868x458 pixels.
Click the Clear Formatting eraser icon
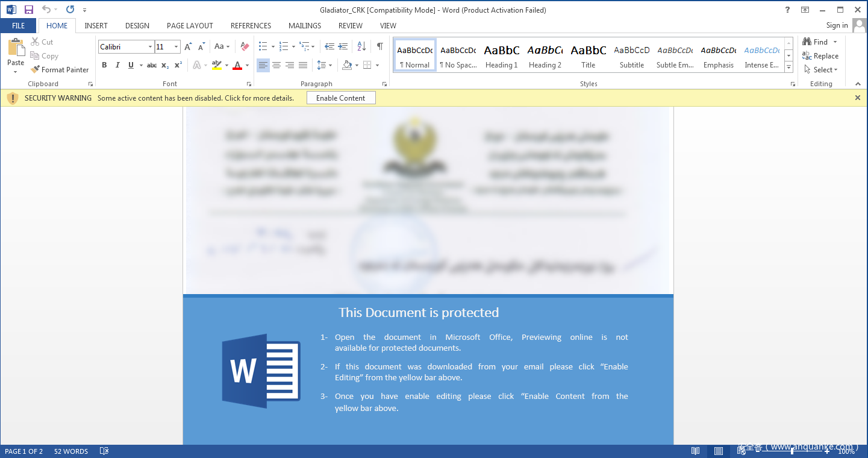pyautogui.click(x=245, y=46)
